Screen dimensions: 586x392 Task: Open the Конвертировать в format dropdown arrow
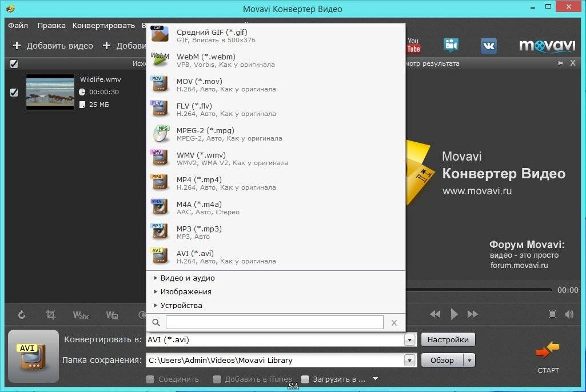tap(409, 339)
